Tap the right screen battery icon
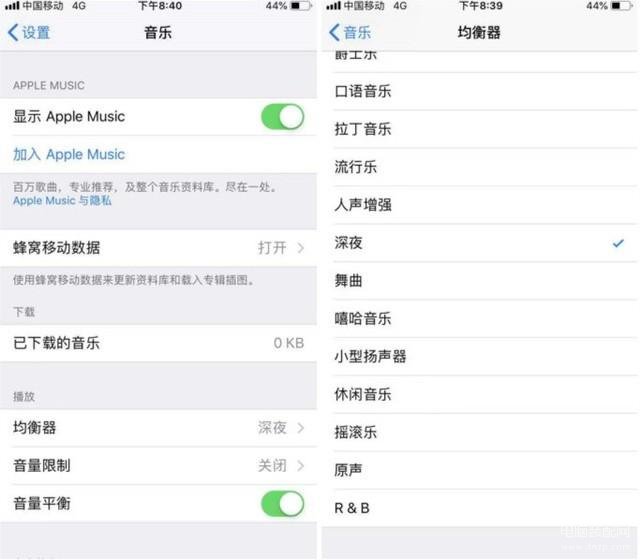This screenshot has width=640, height=560. pos(622,6)
